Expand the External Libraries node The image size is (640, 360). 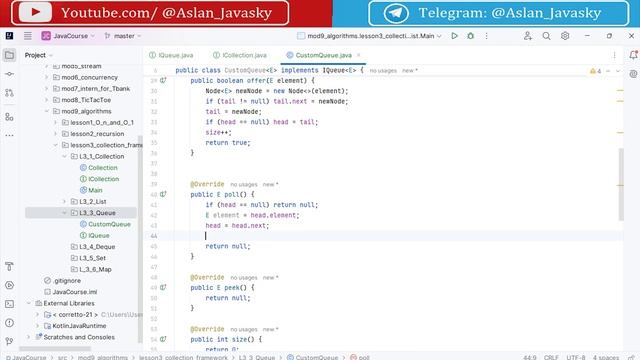pyautogui.click(x=29, y=303)
